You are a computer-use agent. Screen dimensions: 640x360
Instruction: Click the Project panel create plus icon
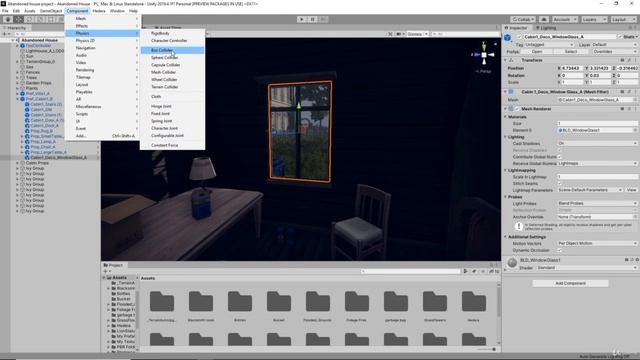pos(106,271)
